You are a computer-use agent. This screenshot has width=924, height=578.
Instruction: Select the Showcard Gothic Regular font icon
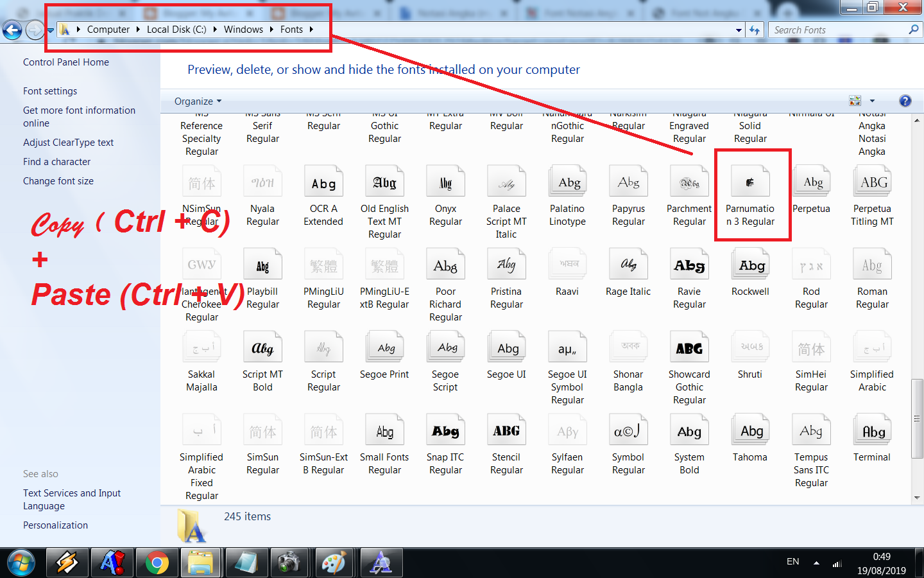pos(689,348)
